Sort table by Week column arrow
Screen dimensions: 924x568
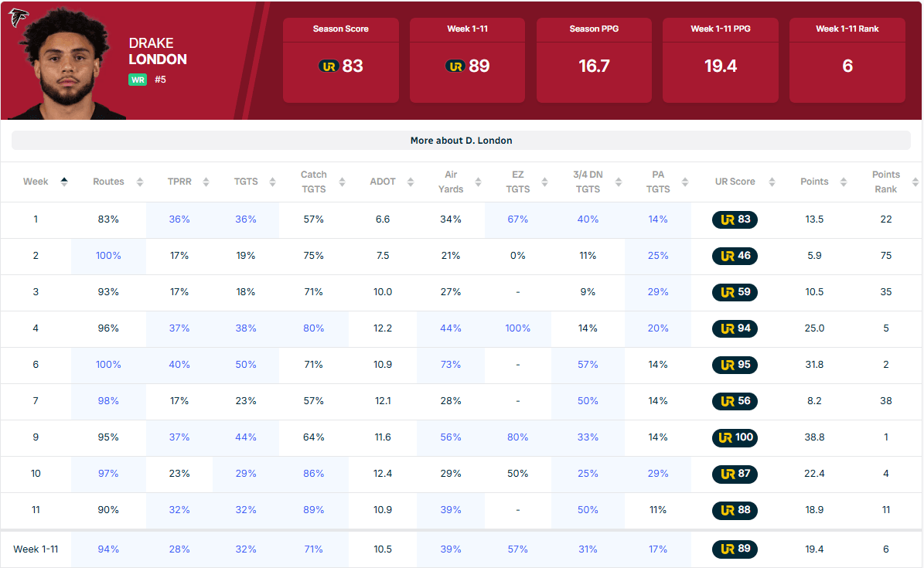pyautogui.click(x=64, y=182)
